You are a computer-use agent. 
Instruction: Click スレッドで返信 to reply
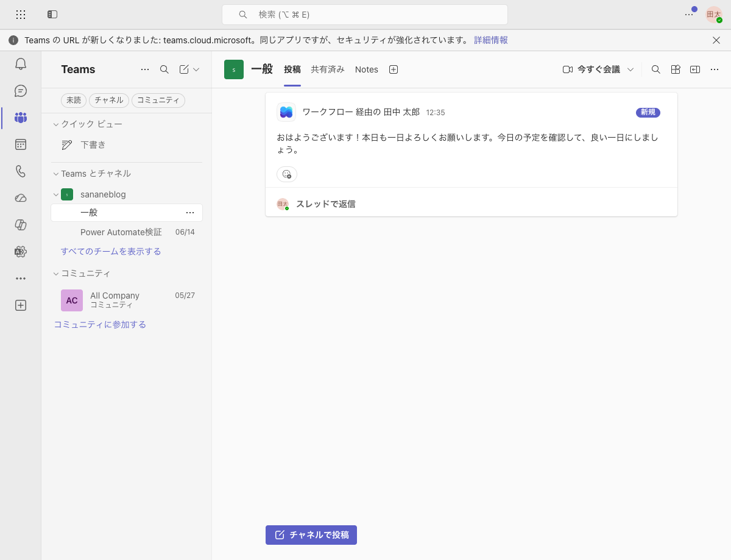pos(326,204)
